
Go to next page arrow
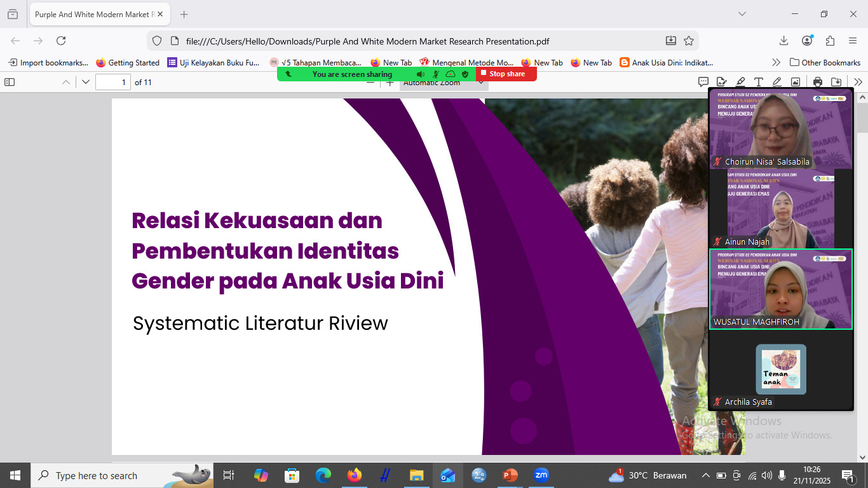click(x=86, y=82)
